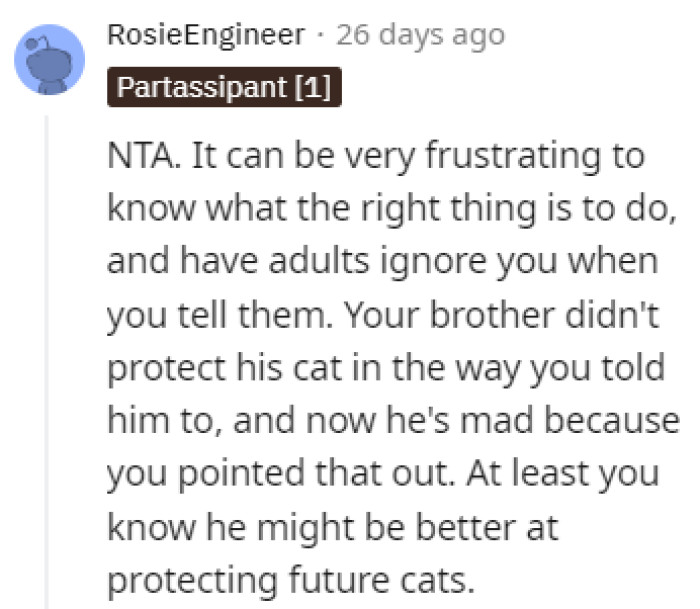Open the RosieEngineer username profile link
The width and height of the screenshot is (700, 609).
pos(206,36)
